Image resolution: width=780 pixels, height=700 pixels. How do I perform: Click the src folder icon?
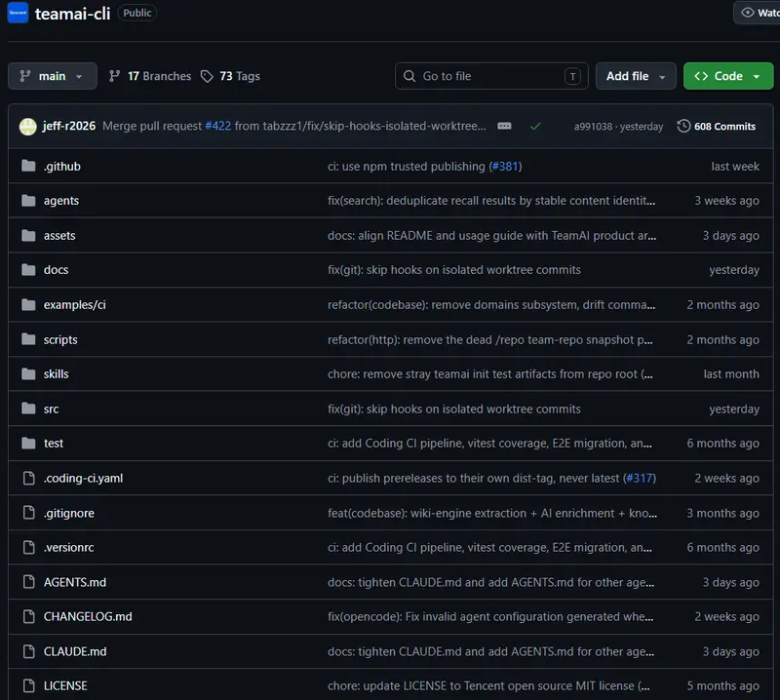tap(29, 408)
